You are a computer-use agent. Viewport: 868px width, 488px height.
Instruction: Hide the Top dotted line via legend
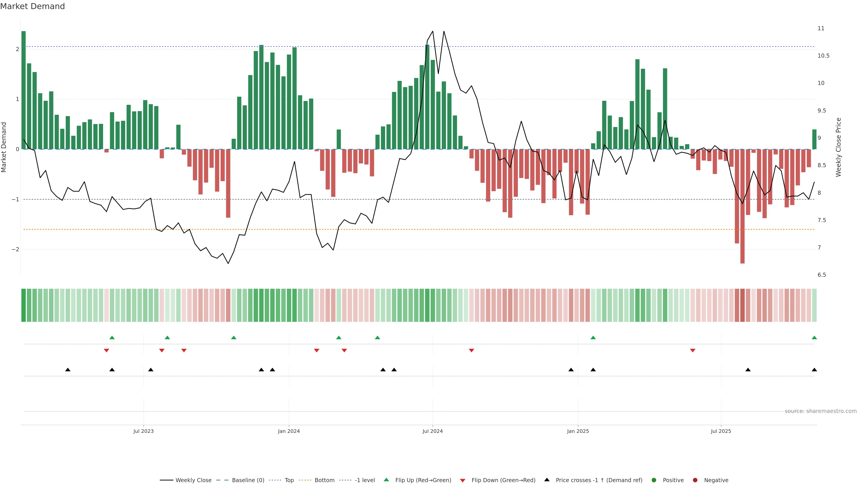[x=289, y=480]
